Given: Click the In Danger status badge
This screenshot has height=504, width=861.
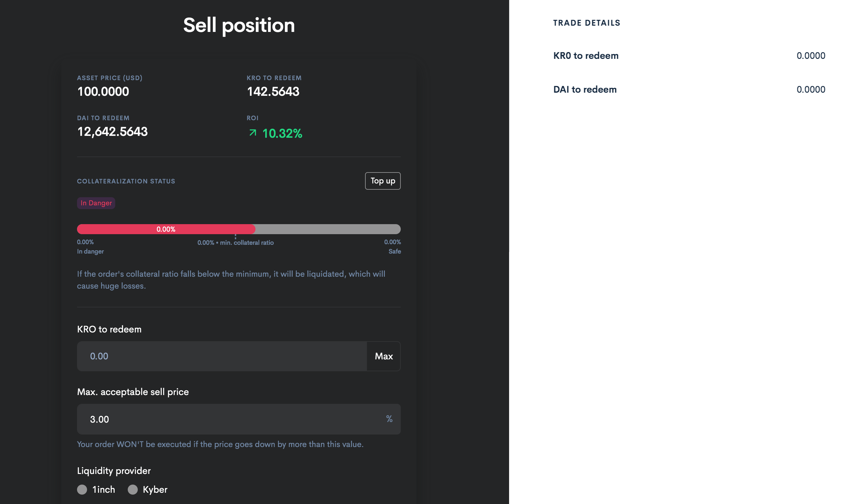Looking at the screenshot, I should (96, 203).
